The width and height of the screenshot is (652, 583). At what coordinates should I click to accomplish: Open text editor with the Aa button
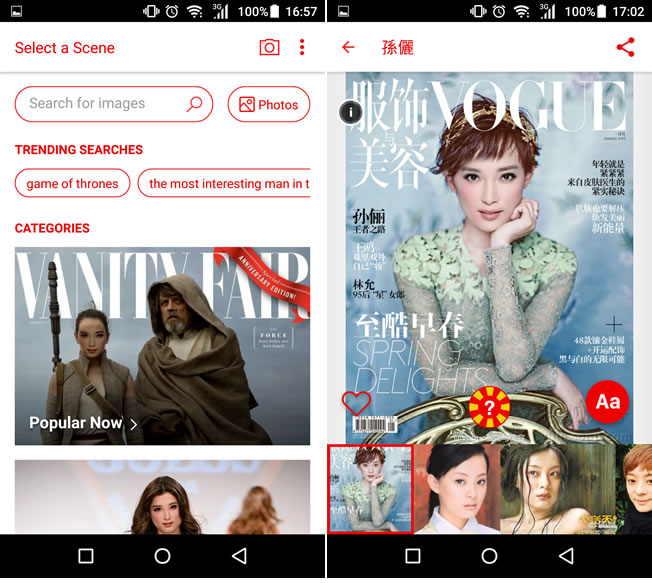[608, 402]
